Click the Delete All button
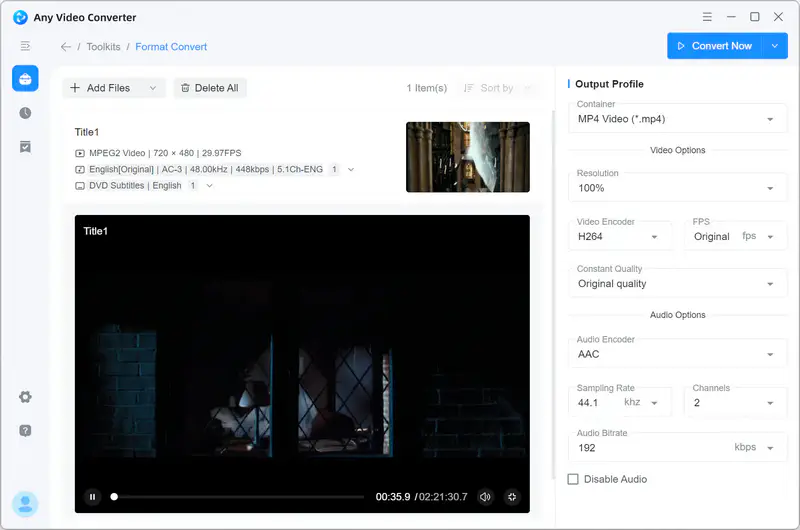Image resolution: width=800 pixels, height=530 pixels. 210,88
